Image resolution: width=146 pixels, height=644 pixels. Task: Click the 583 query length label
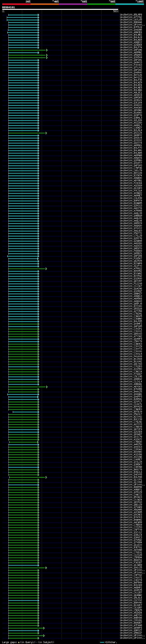click(x=115, y=11)
